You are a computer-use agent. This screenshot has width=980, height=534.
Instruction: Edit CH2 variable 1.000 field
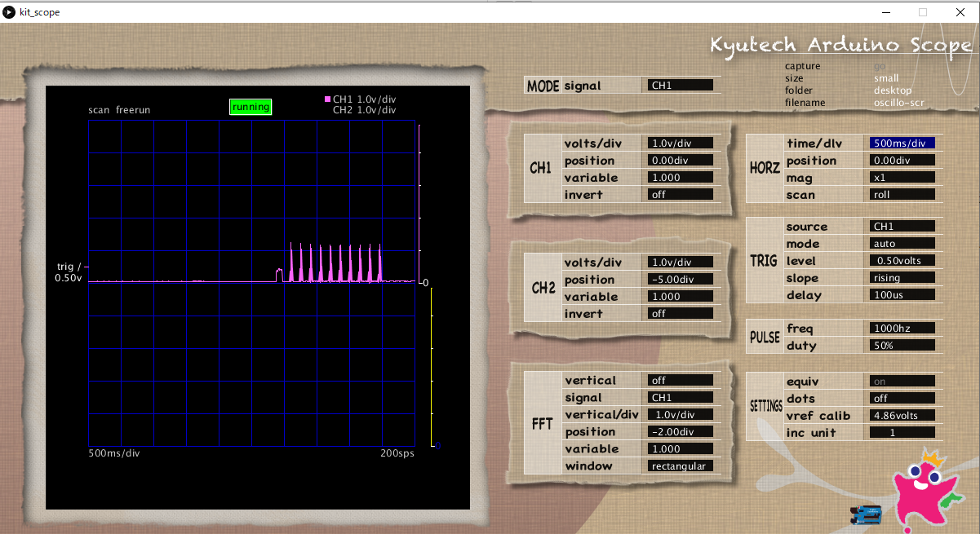pyautogui.click(x=681, y=297)
